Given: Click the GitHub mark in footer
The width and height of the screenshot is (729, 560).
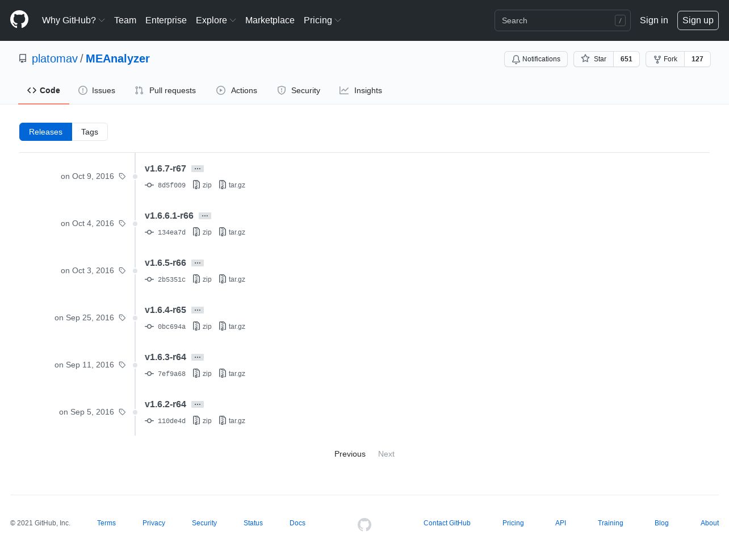Looking at the screenshot, I should pyautogui.click(x=364, y=525).
